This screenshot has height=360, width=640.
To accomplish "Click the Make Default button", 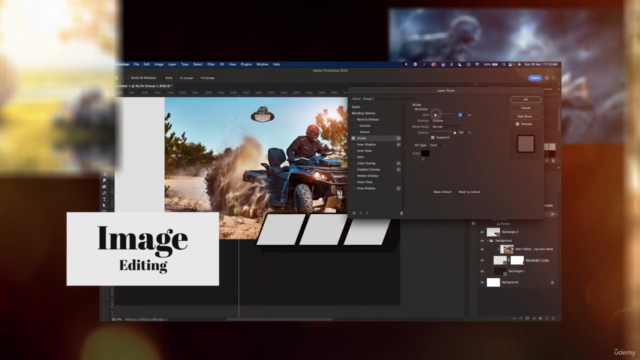I will pyautogui.click(x=442, y=192).
